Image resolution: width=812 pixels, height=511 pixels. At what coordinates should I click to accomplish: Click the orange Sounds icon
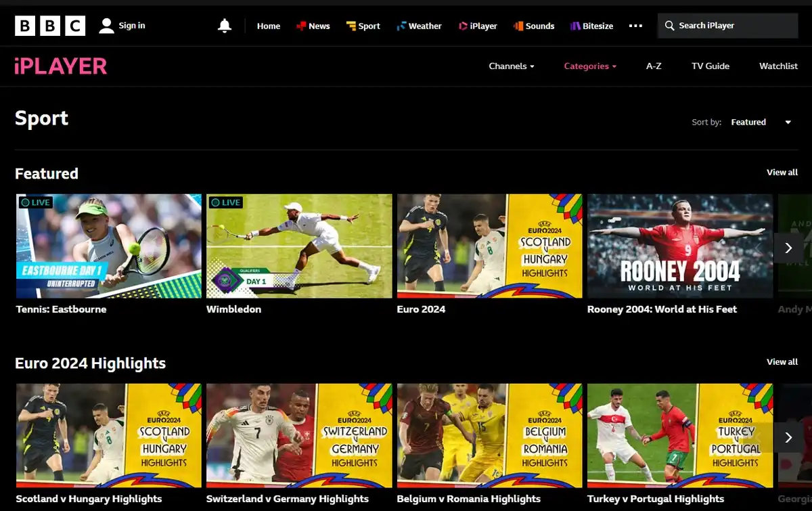518,26
